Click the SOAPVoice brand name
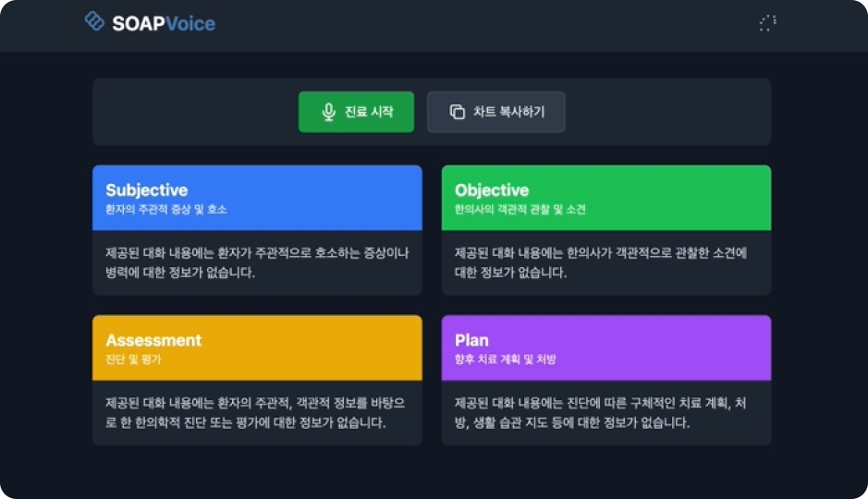 coord(164,23)
